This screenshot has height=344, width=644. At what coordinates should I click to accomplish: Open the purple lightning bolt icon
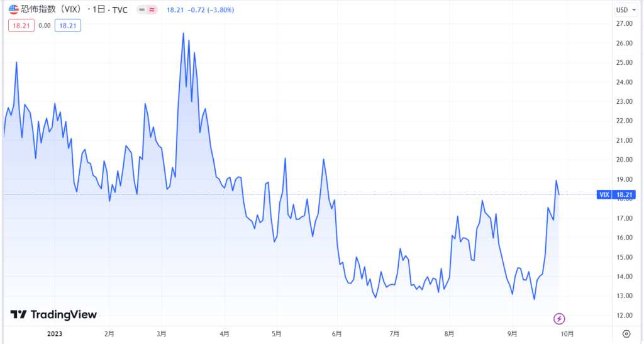click(559, 319)
